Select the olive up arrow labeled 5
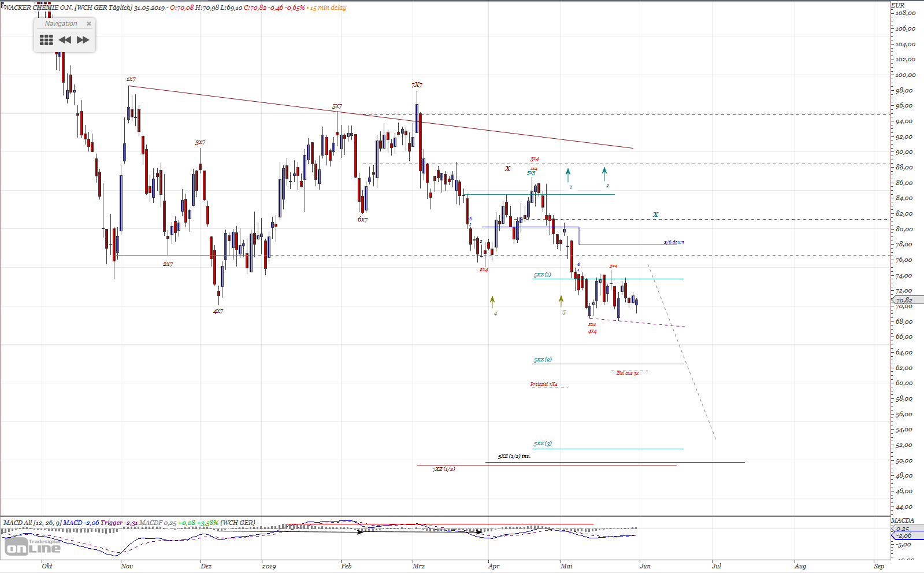 561,302
